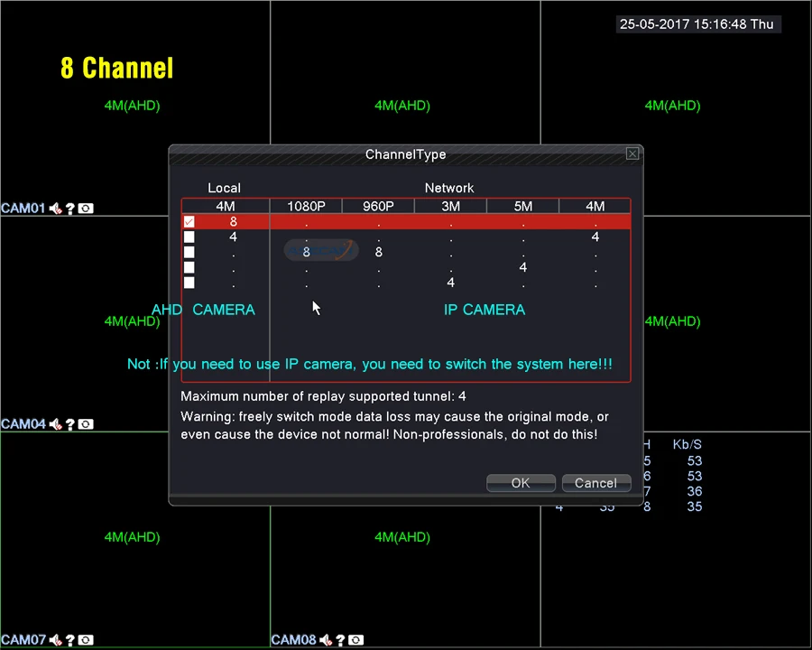This screenshot has height=650, width=812.
Task: Confirm channel type with OK button
Action: pyautogui.click(x=521, y=483)
